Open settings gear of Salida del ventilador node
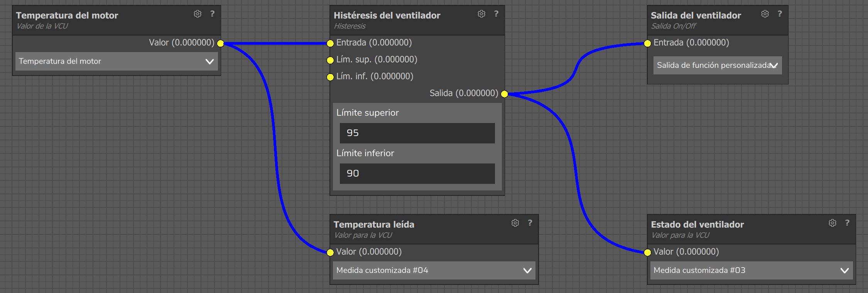Image resolution: width=868 pixels, height=293 pixels. [765, 14]
